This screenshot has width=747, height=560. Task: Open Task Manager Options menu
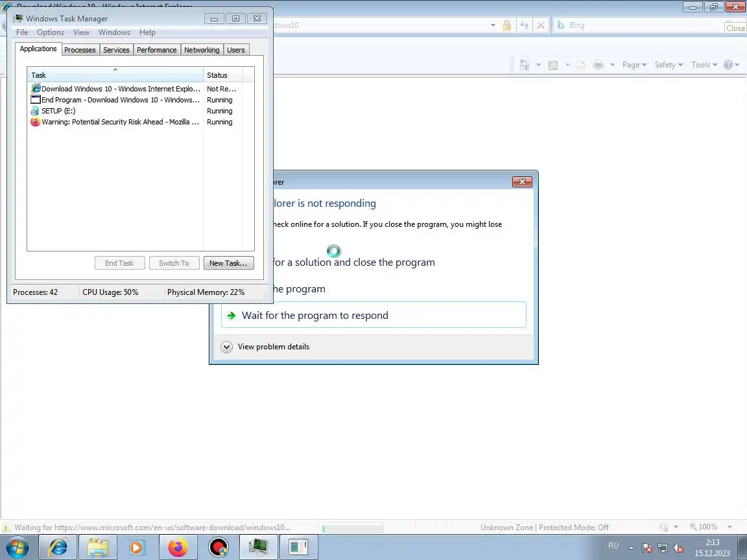pyautogui.click(x=51, y=32)
